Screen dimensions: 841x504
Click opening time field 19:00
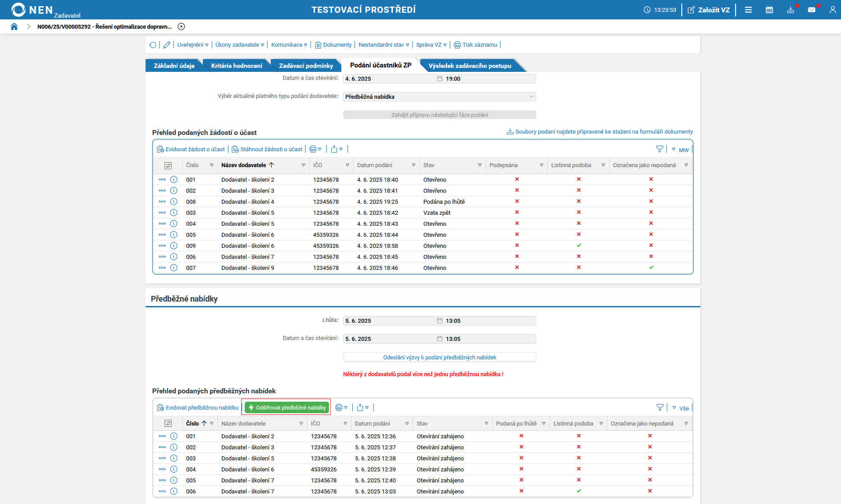490,79
